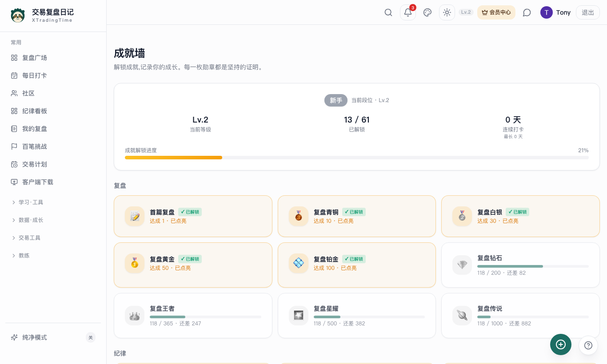Click the 交易计划 calendar icon
Screen dimensions: 607x364
coord(14,164)
